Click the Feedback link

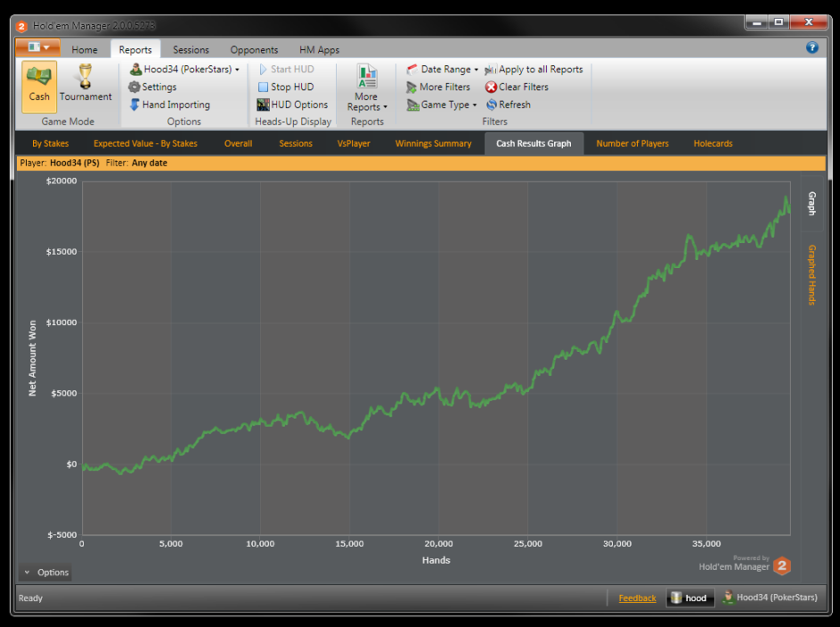pyautogui.click(x=637, y=598)
